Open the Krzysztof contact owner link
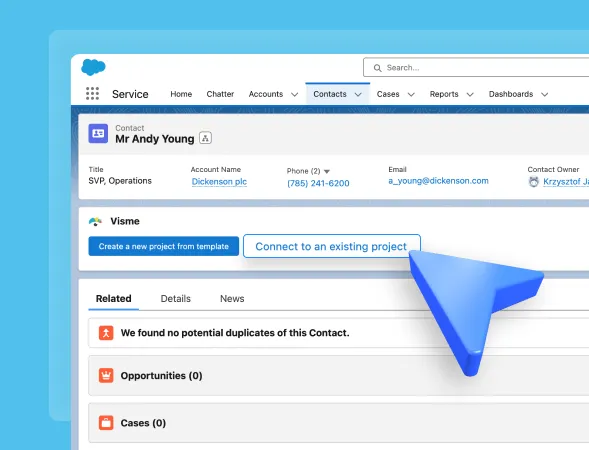This screenshot has width=589, height=450. click(x=566, y=182)
